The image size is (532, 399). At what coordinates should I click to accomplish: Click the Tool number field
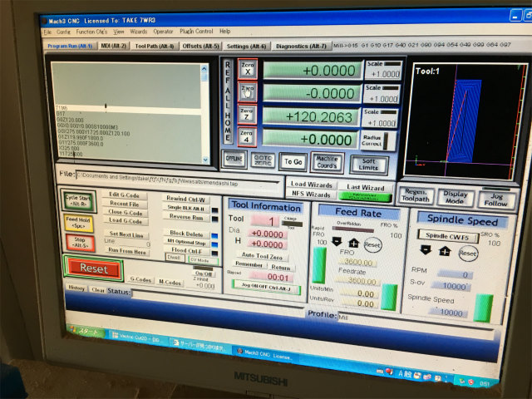click(265, 221)
